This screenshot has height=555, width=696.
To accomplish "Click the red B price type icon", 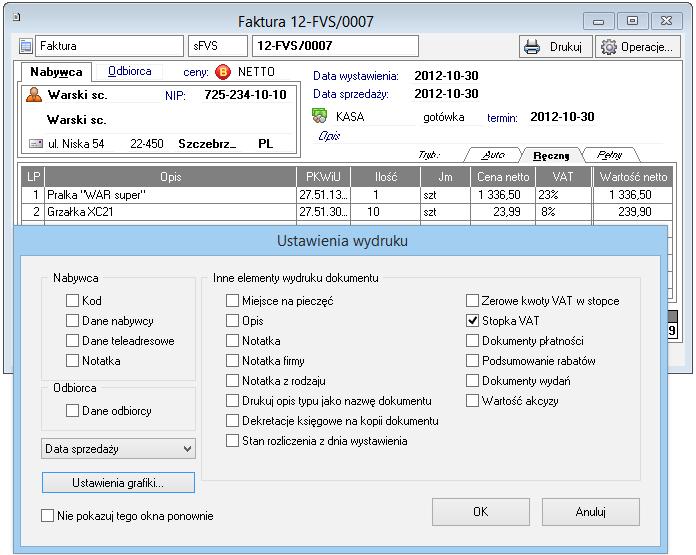I will [223, 72].
